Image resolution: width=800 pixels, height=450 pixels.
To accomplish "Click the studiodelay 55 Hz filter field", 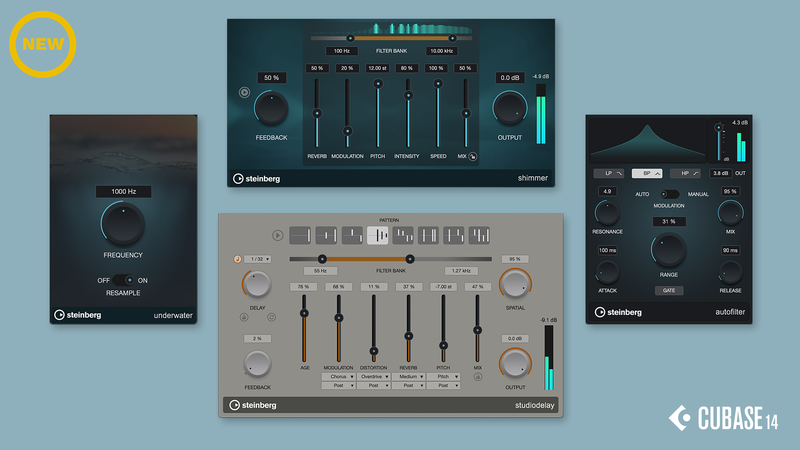I will 320,271.
